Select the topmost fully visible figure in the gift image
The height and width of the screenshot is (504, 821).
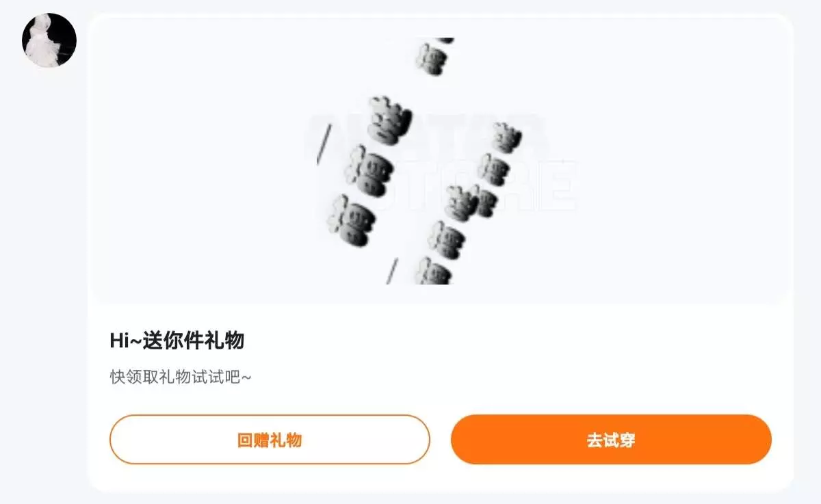[x=431, y=59]
